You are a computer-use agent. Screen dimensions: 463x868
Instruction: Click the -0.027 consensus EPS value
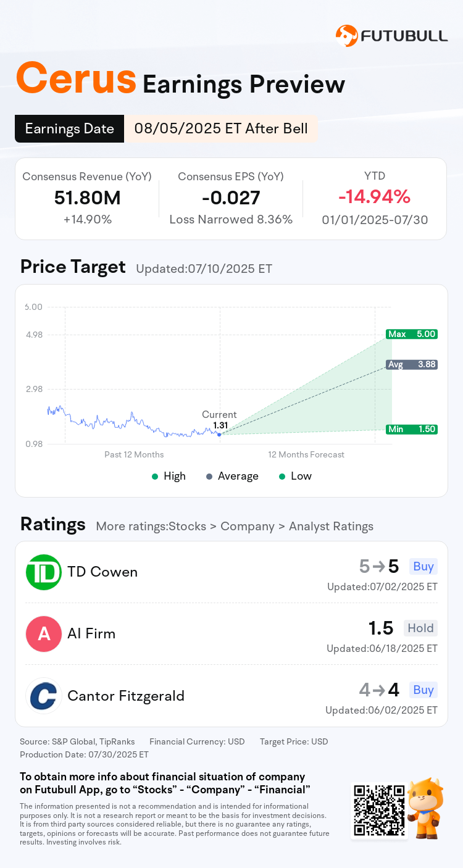(231, 198)
